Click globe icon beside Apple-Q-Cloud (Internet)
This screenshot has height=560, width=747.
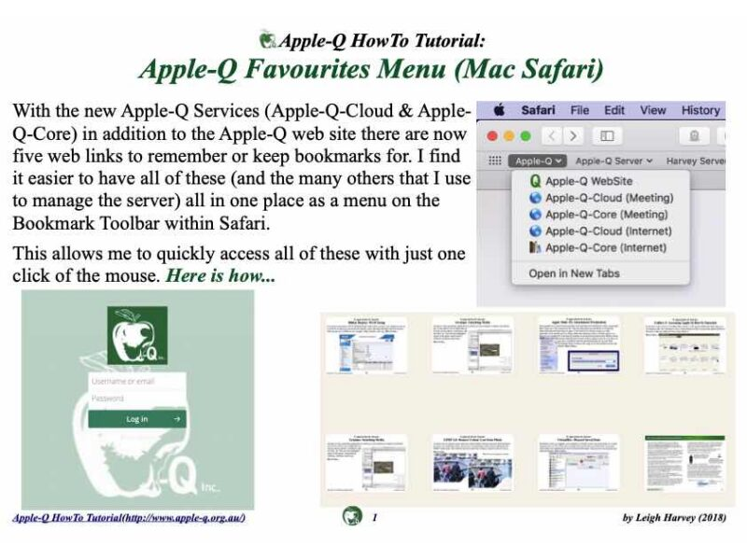click(x=535, y=231)
